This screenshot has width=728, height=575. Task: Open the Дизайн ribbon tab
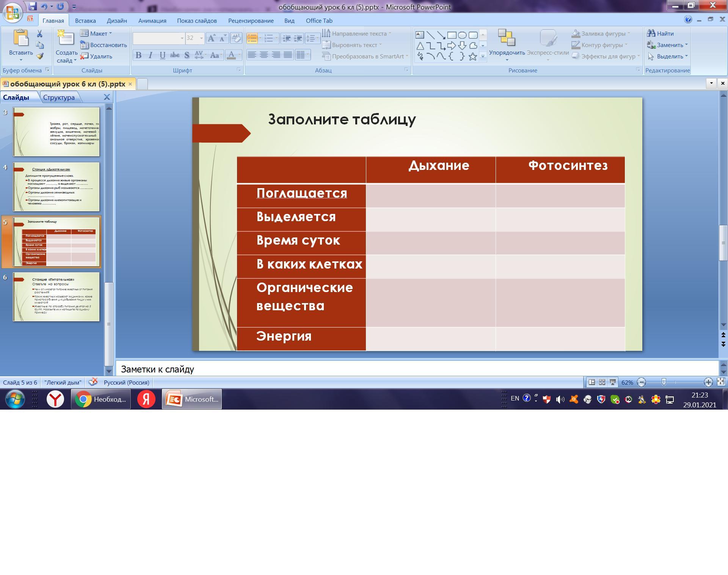click(116, 20)
